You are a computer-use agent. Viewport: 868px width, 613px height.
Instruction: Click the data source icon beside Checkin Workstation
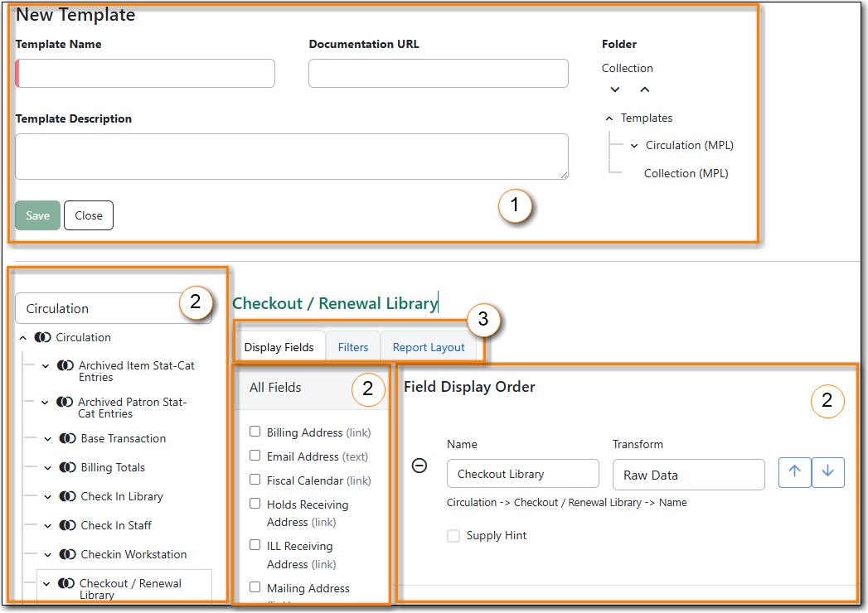click(x=67, y=554)
